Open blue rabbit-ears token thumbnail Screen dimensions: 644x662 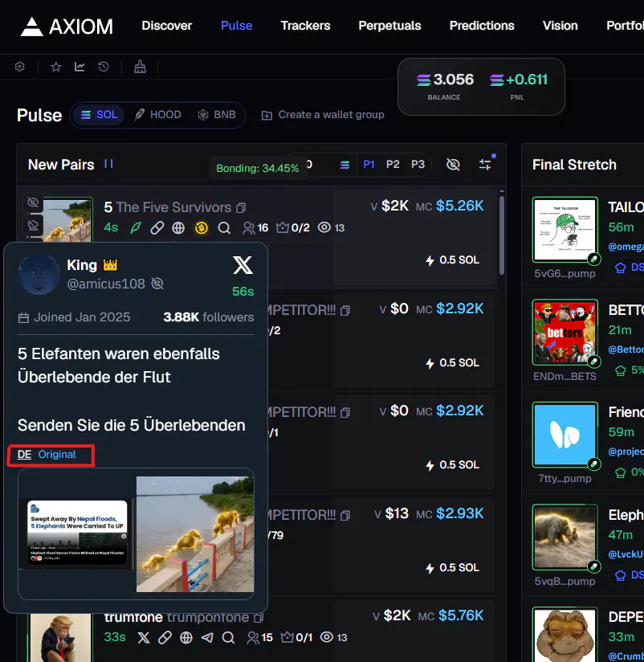click(565, 435)
